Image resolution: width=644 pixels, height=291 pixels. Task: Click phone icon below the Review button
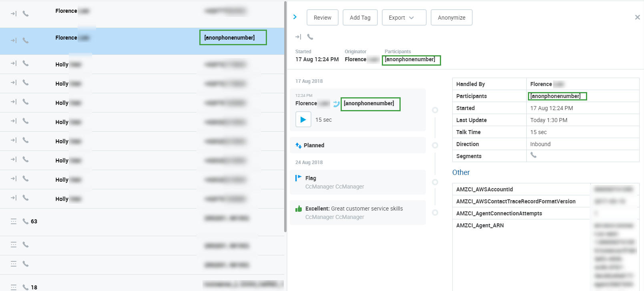click(x=310, y=37)
